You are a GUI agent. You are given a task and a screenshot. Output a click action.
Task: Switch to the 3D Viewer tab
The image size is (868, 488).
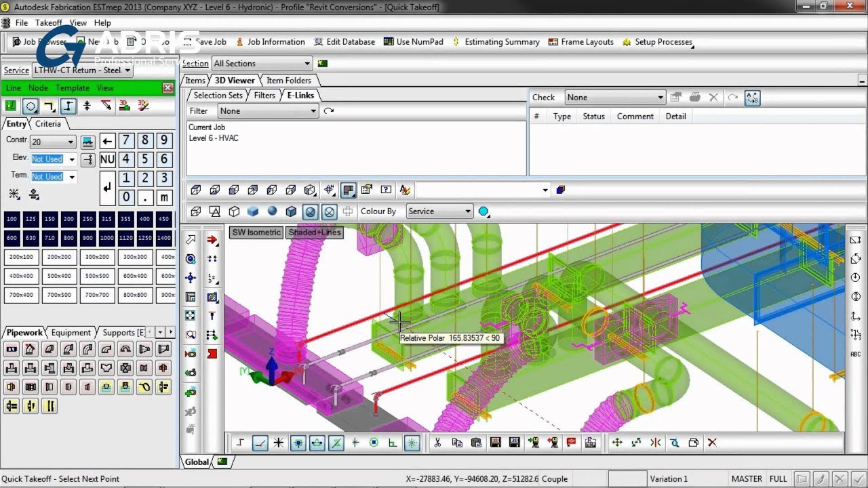point(235,80)
